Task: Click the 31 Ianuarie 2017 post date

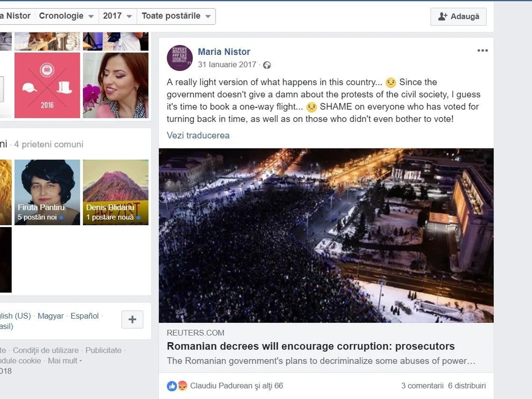Action: pos(227,65)
